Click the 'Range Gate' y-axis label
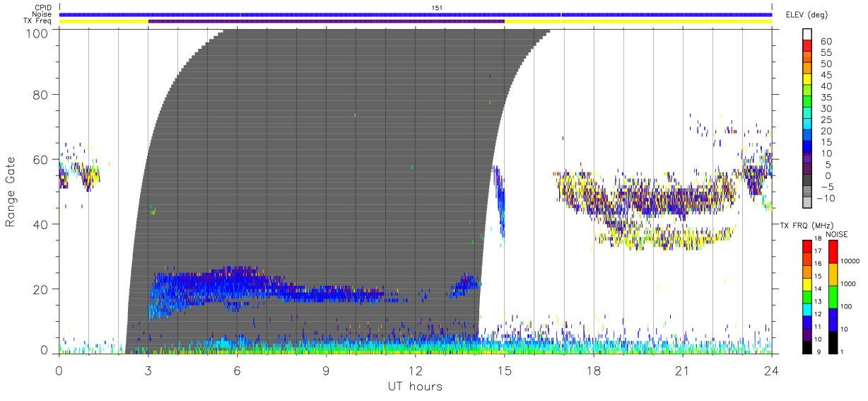 [11, 191]
